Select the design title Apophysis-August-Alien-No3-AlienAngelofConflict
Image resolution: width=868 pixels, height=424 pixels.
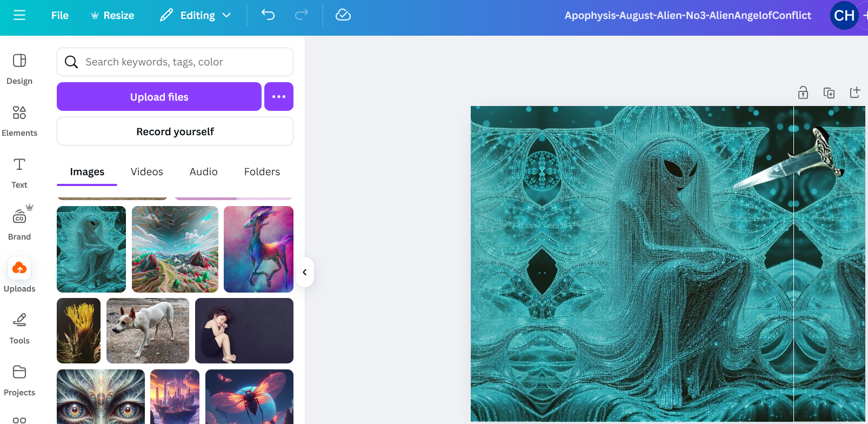687,15
